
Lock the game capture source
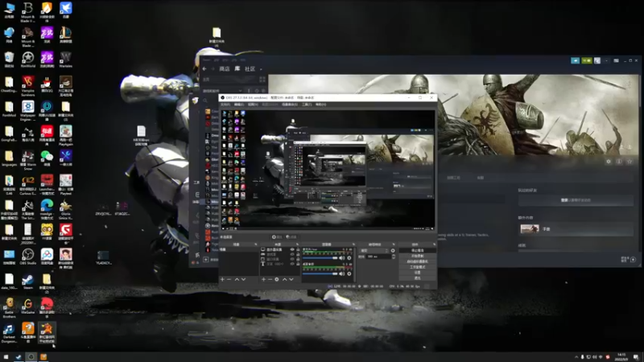[x=298, y=254]
